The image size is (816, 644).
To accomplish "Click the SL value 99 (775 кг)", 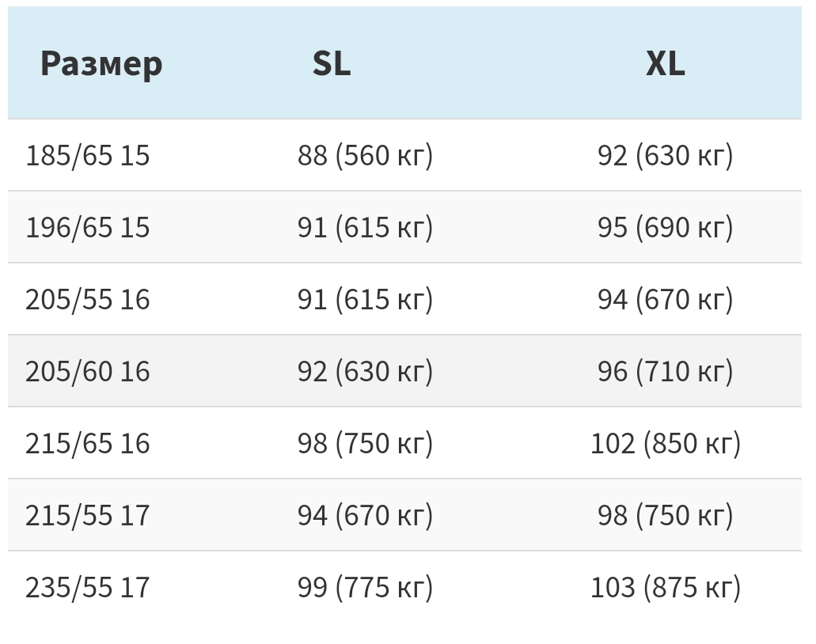I will coord(365,587).
